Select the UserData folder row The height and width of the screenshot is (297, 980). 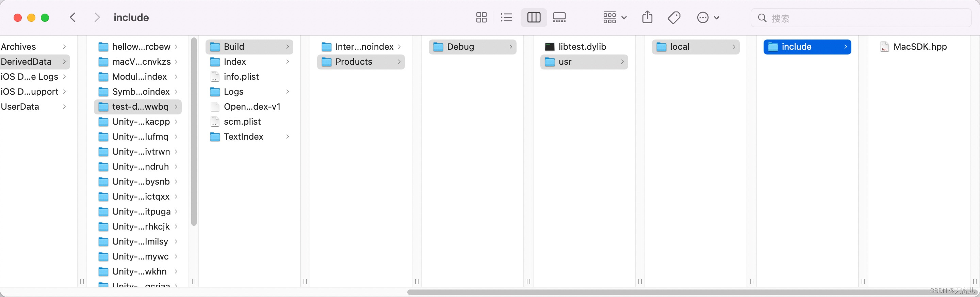tap(35, 107)
